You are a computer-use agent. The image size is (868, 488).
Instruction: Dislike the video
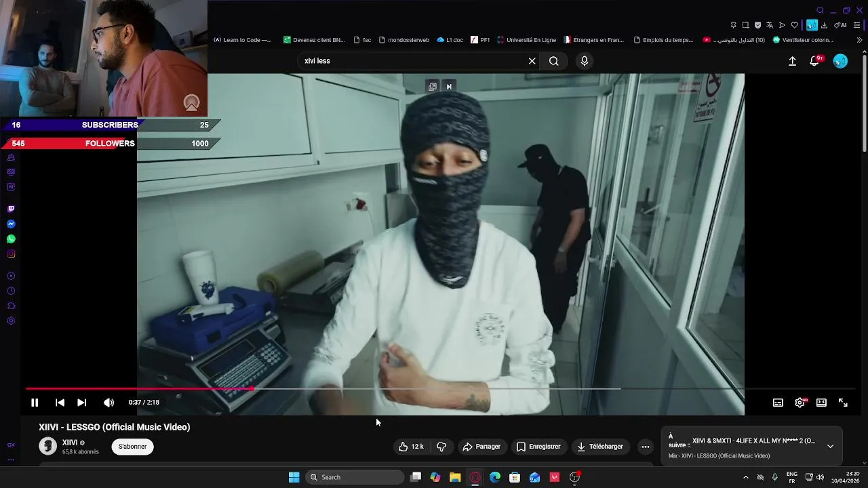[x=441, y=447]
